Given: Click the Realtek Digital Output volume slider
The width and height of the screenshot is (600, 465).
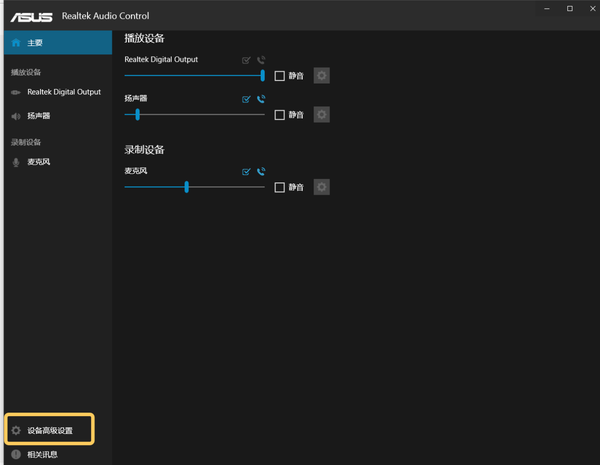Looking at the screenshot, I should tap(194, 75).
